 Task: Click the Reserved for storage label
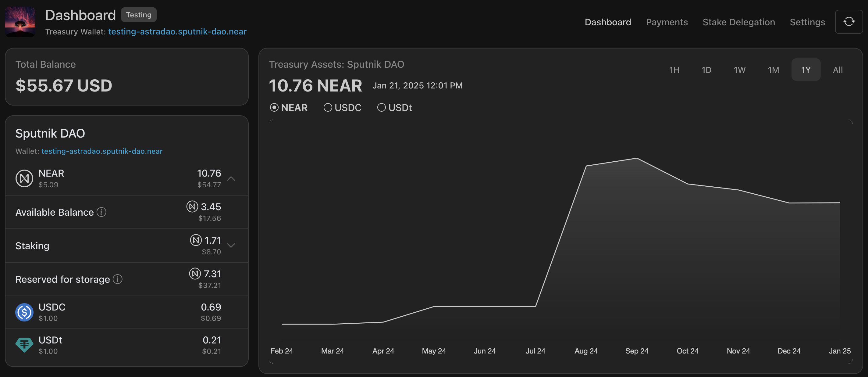pos(63,279)
